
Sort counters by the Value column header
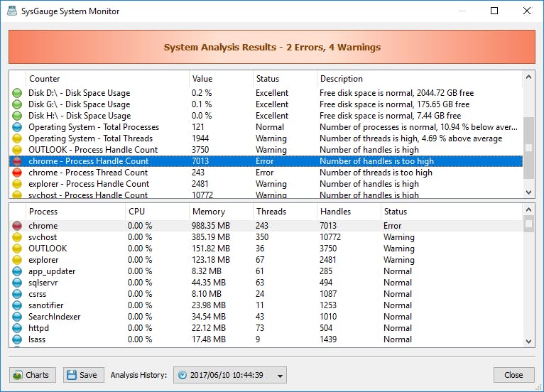pyautogui.click(x=221, y=79)
